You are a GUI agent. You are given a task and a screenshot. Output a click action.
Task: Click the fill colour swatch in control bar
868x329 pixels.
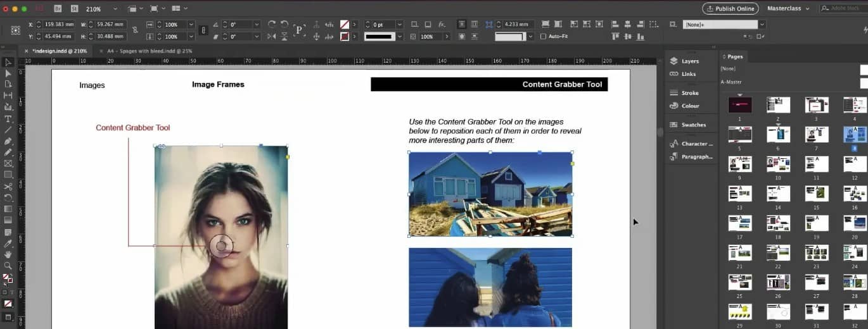pos(344,25)
